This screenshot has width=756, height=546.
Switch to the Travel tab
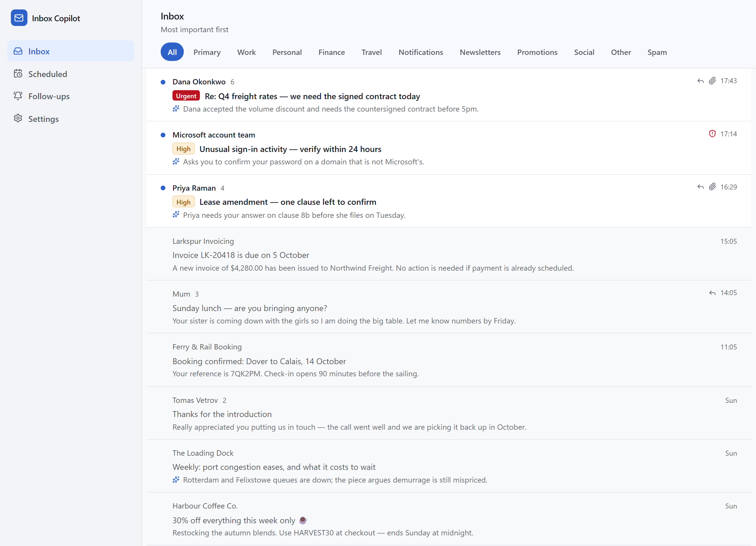(x=372, y=52)
